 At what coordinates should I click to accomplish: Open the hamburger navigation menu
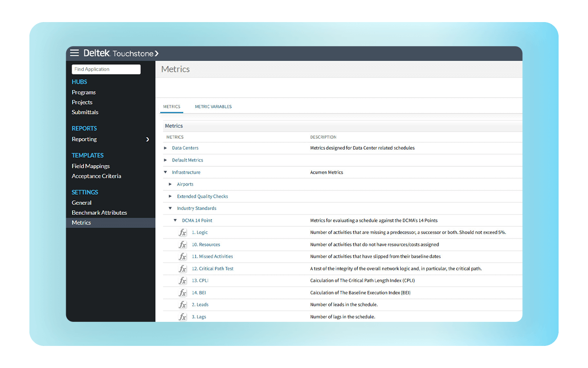pyautogui.click(x=74, y=53)
